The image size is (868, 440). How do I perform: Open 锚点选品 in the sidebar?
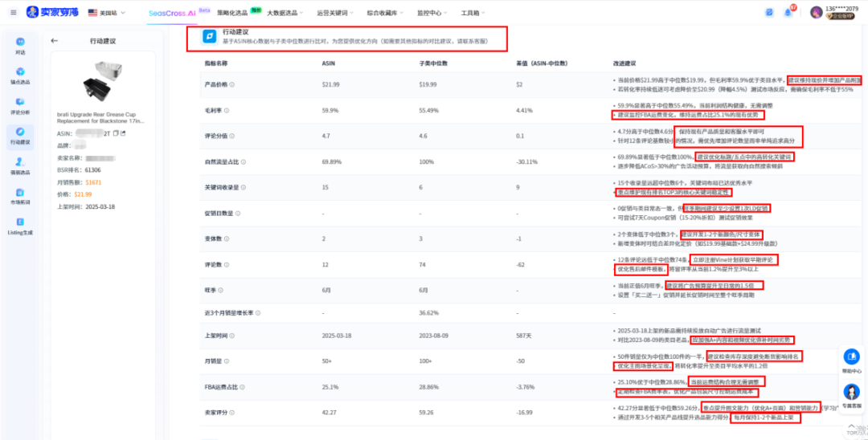point(20,76)
